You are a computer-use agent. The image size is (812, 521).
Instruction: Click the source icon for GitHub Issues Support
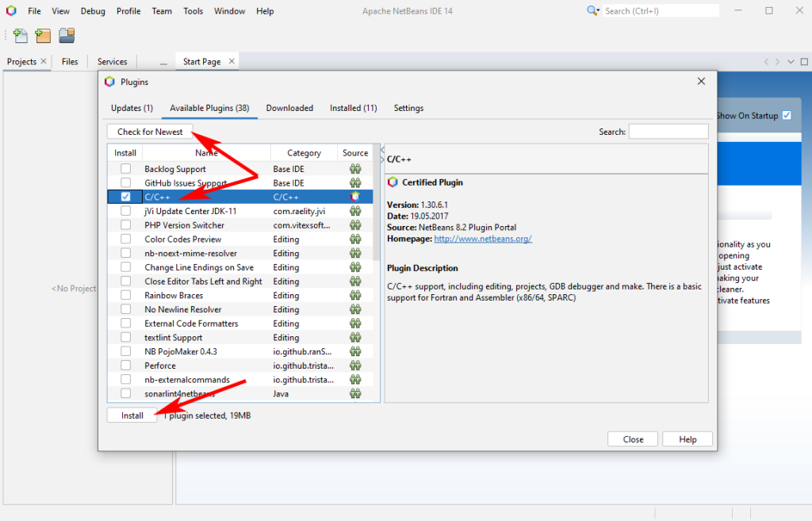click(354, 183)
